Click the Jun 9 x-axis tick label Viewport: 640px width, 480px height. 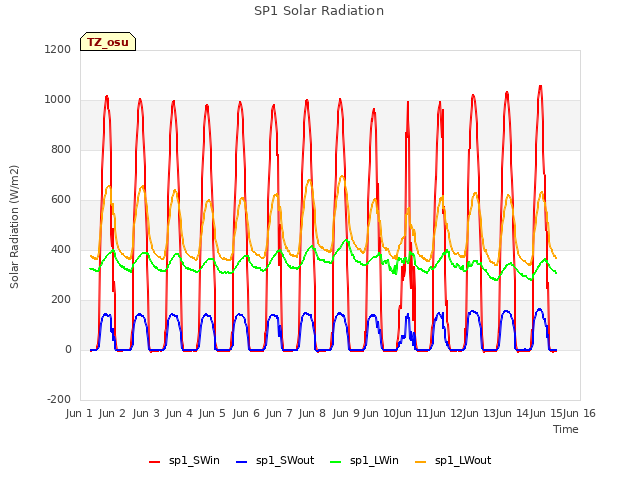pyautogui.click(x=346, y=413)
